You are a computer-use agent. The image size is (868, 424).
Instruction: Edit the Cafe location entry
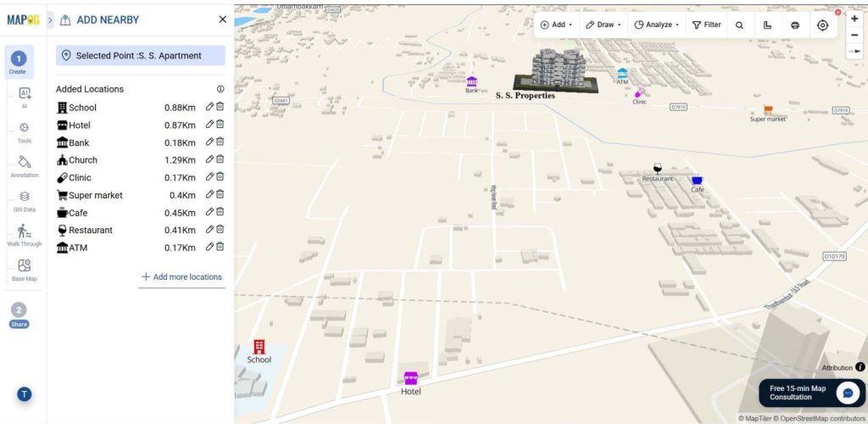point(209,212)
